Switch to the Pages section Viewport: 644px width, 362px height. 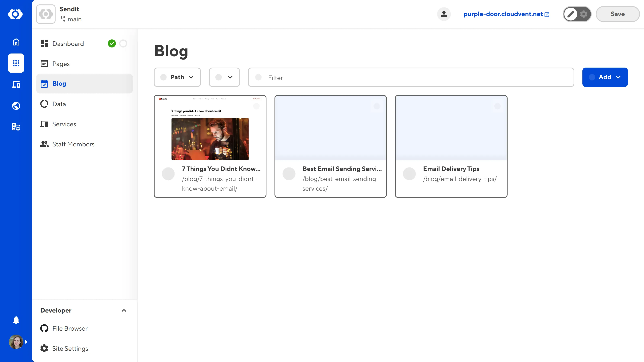(61, 64)
